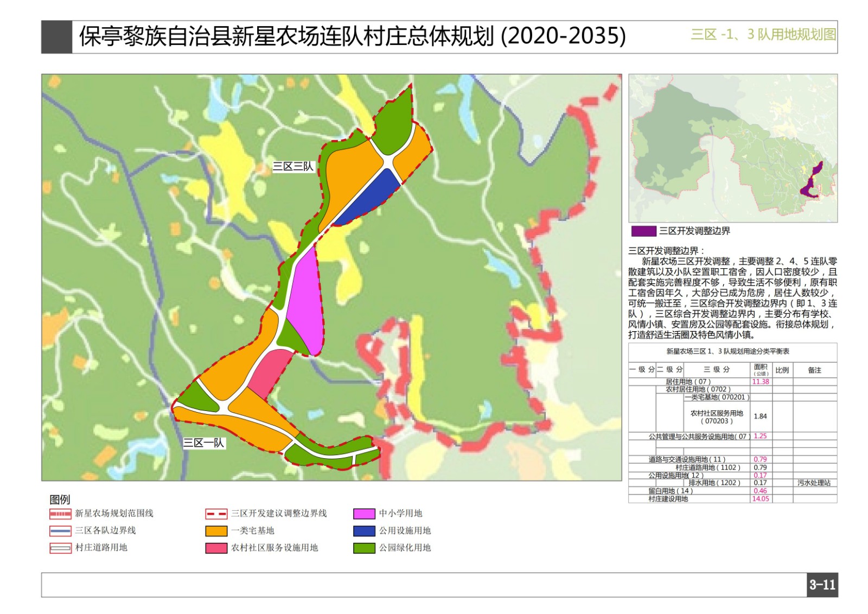Click the 三区一队 map label
This screenshot has height=614, width=868.
(203, 443)
